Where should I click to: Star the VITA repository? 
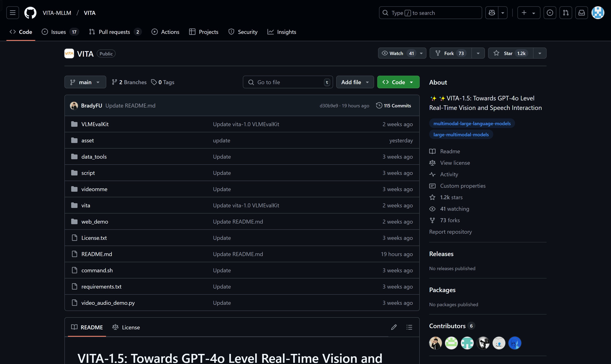click(x=511, y=53)
